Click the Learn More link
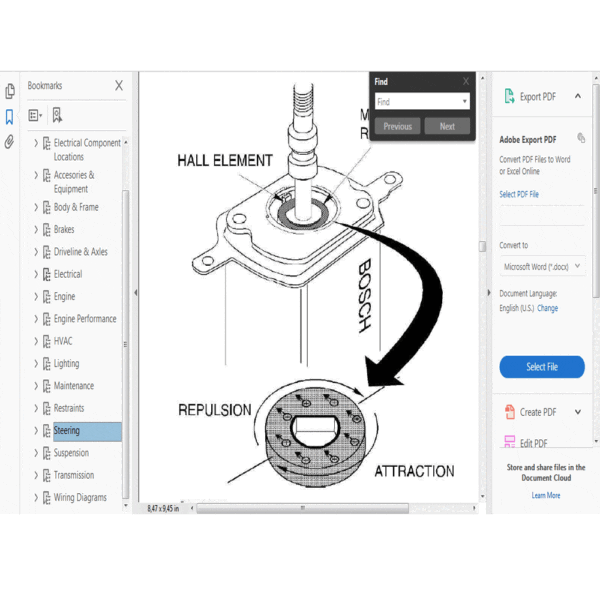The image size is (600, 600). (x=546, y=496)
